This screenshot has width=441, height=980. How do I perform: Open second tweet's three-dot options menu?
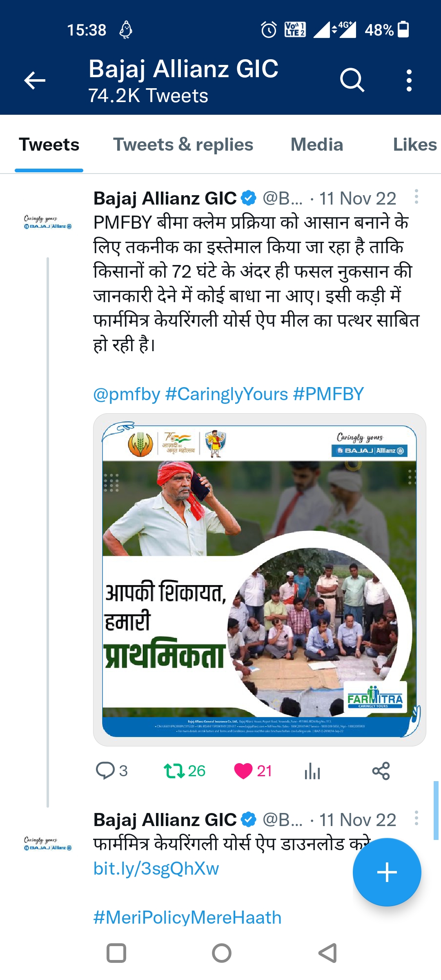[416, 818]
